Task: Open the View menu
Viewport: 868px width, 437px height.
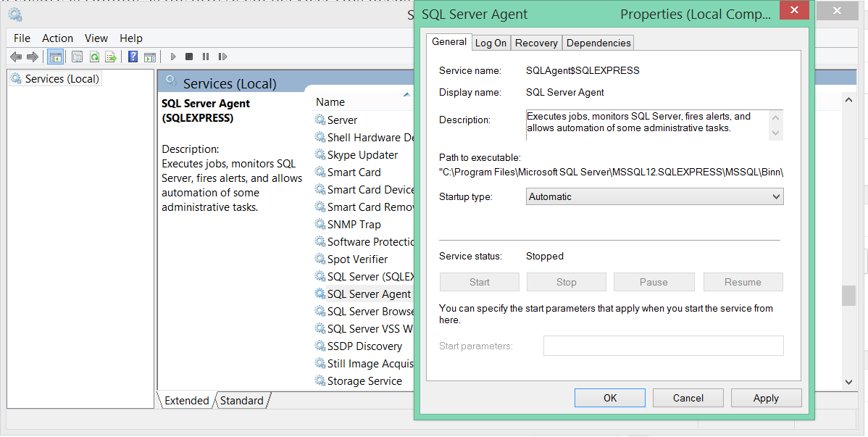Action: [x=96, y=38]
